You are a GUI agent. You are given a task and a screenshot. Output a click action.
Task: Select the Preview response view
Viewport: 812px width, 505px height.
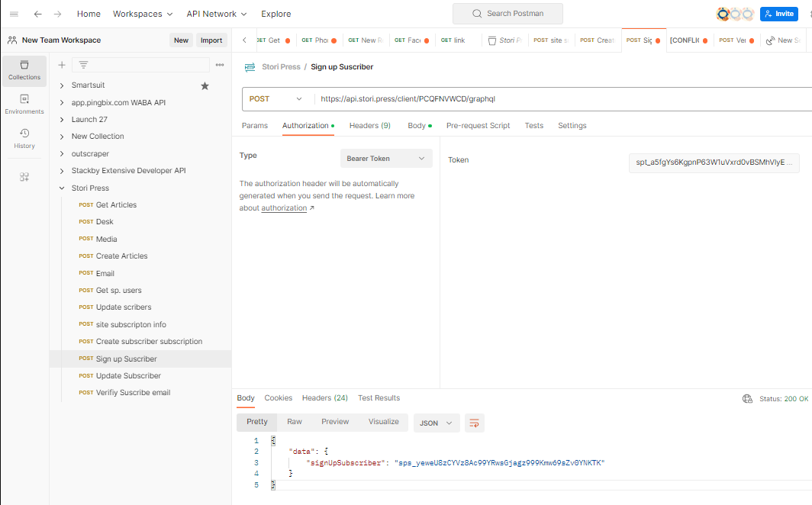coord(335,422)
